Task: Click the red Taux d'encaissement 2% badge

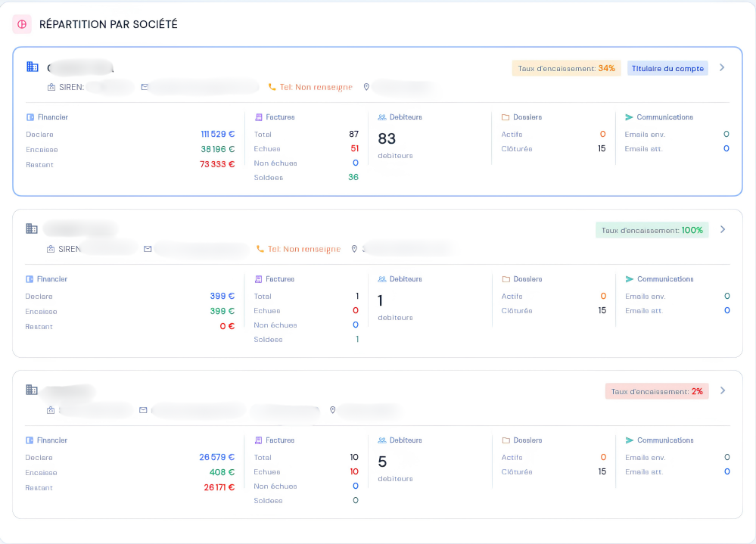Action: pyautogui.click(x=657, y=391)
